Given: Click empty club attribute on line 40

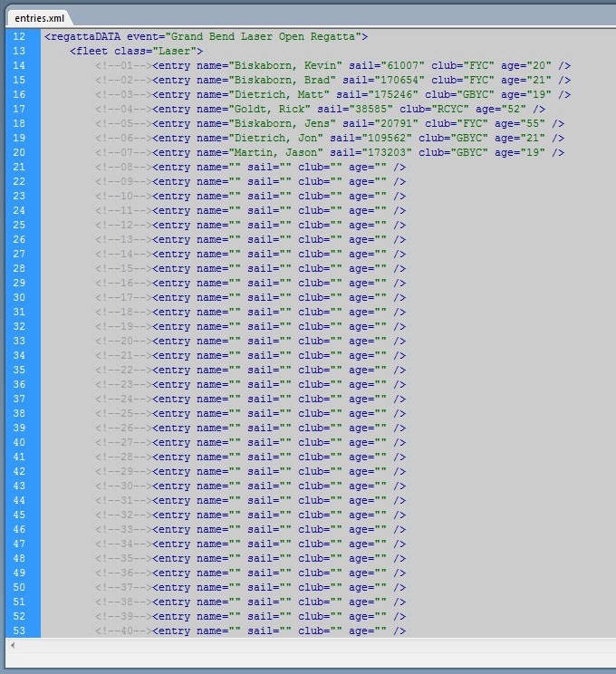Looking at the screenshot, I should point(321,443).
